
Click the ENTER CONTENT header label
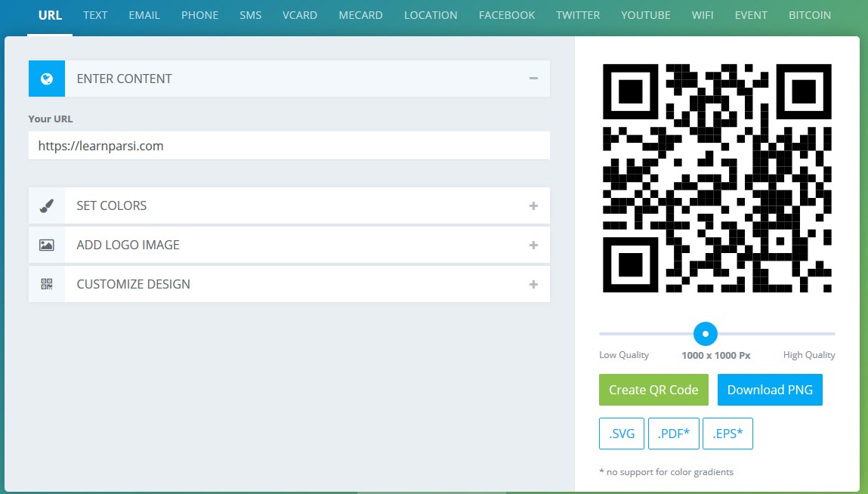pos(124,79)
